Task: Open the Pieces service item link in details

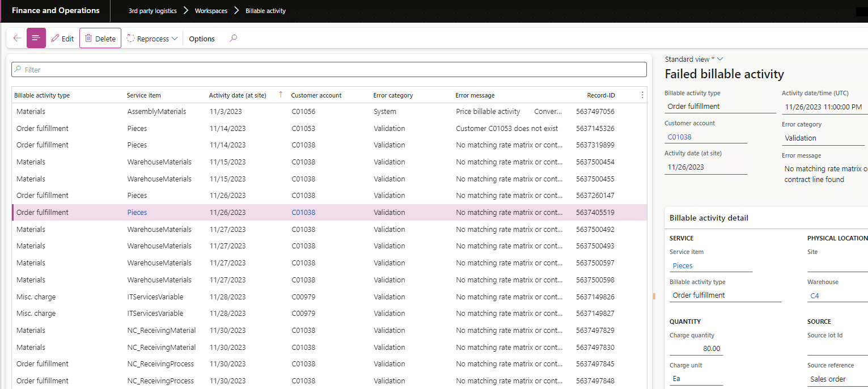Action: 683,265
